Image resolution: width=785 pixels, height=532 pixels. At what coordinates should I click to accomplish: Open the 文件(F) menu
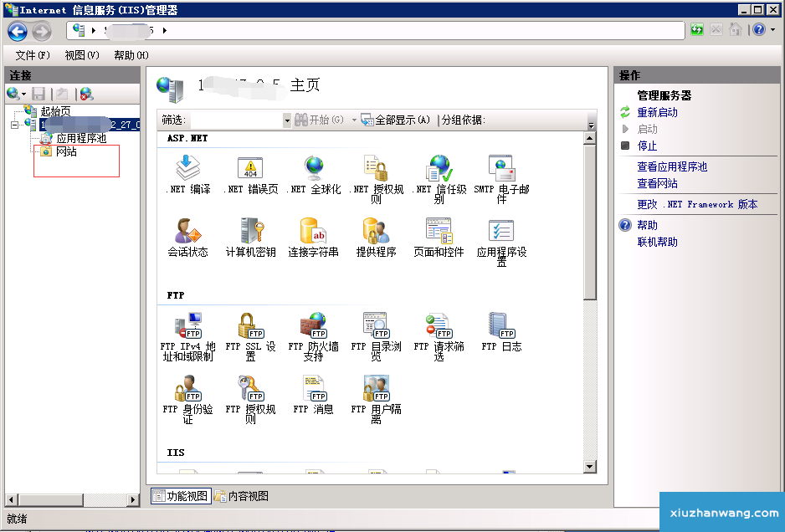coord(32,55)
